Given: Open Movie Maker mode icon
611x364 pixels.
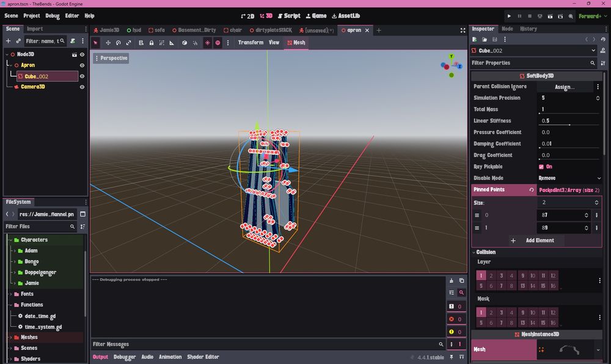Looking at the screenshot, I should [571, 16].
